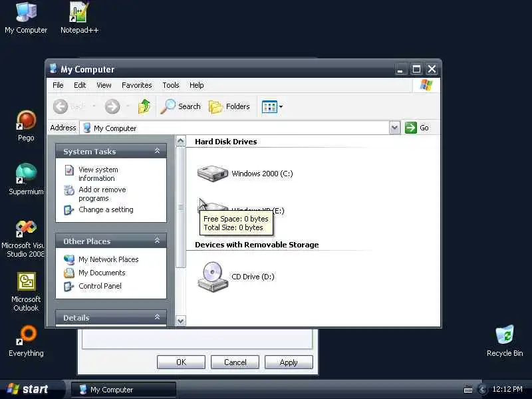Viewport: 532px width, 399px height.
Task: Select the Supermium desktop shortcut
Action: click(26, 180)
